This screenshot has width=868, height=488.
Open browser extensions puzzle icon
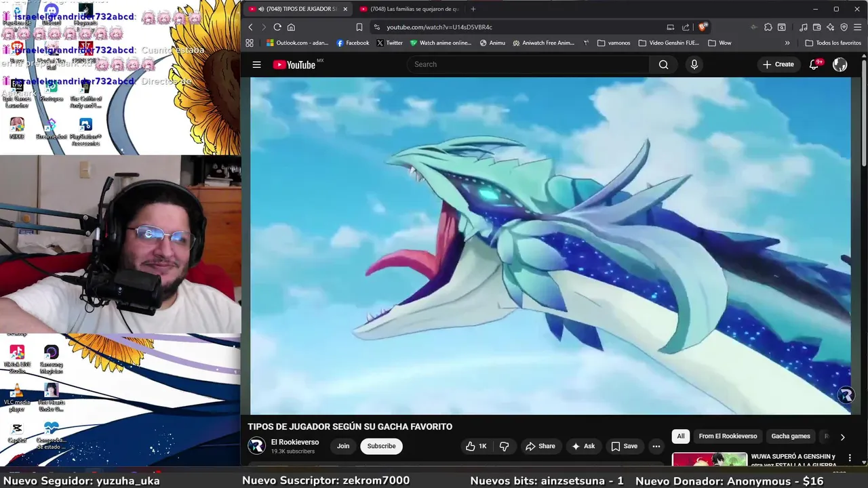tap(768, 27)
